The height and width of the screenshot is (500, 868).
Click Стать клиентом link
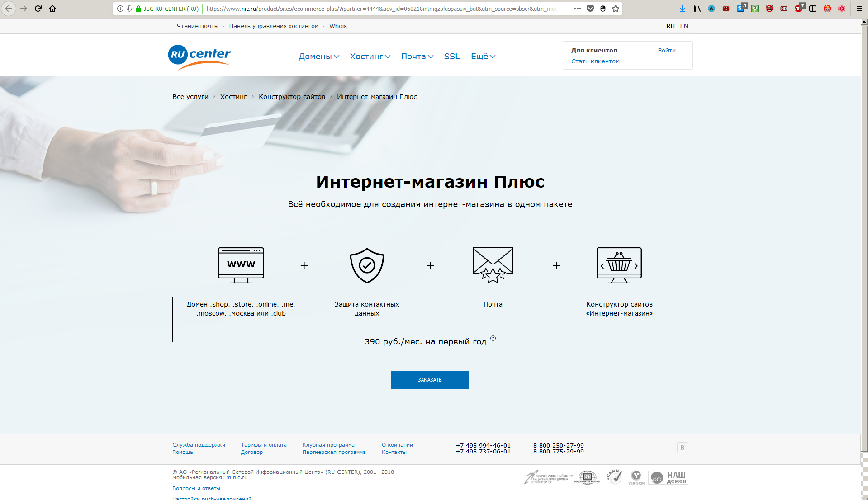(595, 61)
